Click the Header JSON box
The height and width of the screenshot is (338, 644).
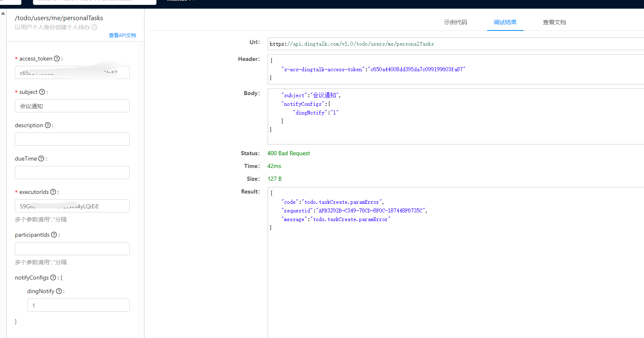[x=456, y=69]
